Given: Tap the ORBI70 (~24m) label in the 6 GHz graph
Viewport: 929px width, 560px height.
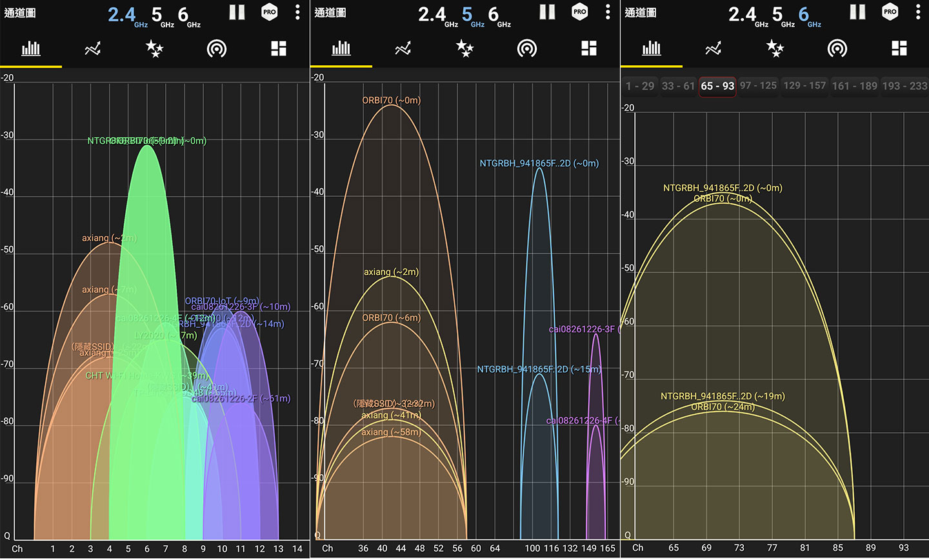Looking at the screenshot, I should point(723,406).
